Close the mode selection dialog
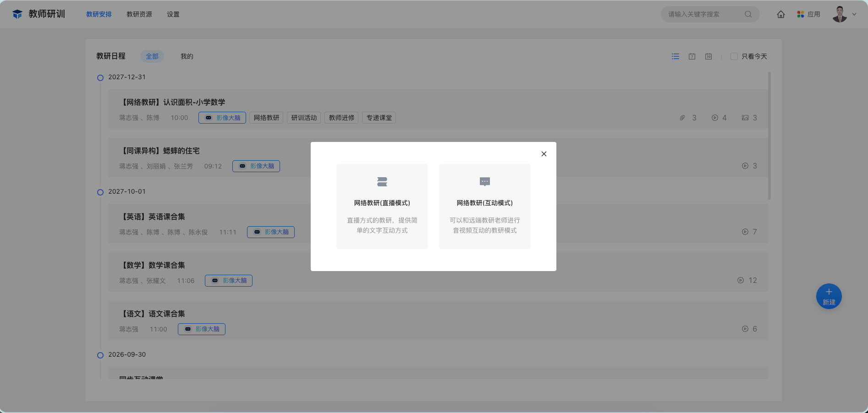868x413 pixels. pyautogui.click(x=544, y=154)
